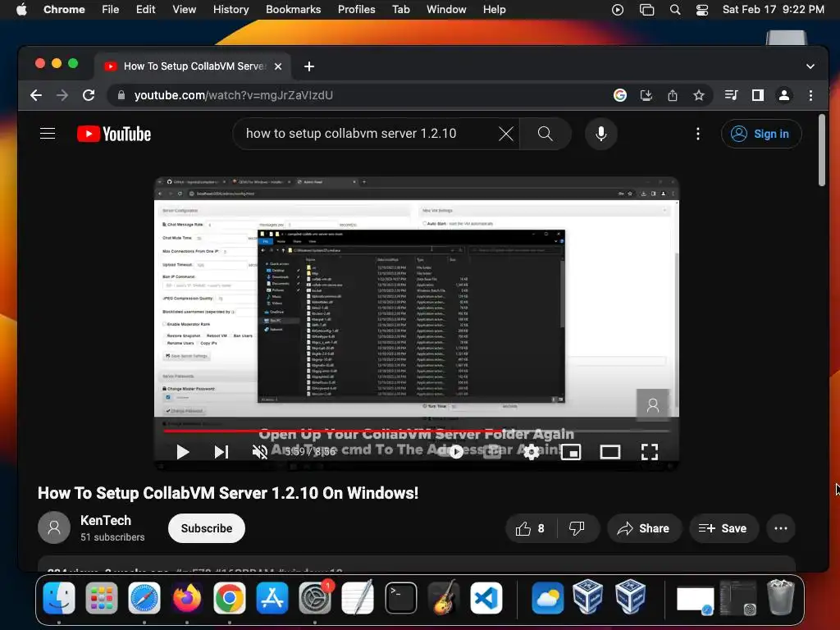Switch to miniplayer mode
Image resolution: width=840 pixels, height=630 pixels.
click(571, 452)
